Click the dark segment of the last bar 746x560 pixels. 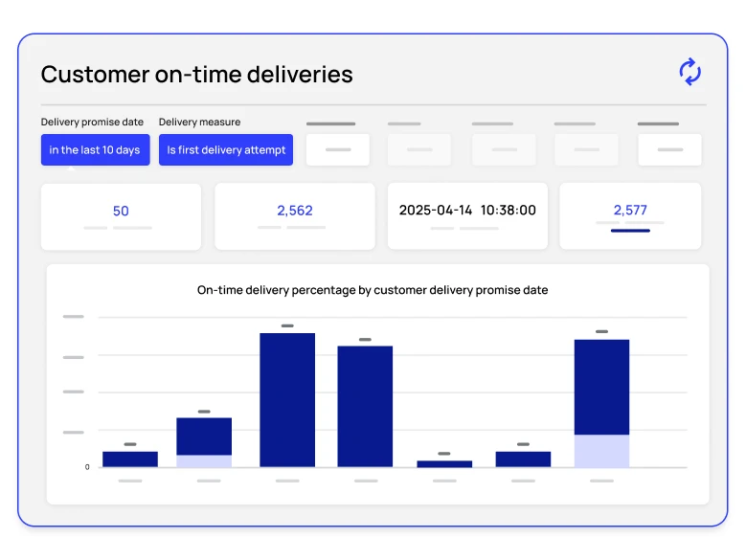click(x=601, y=387)
